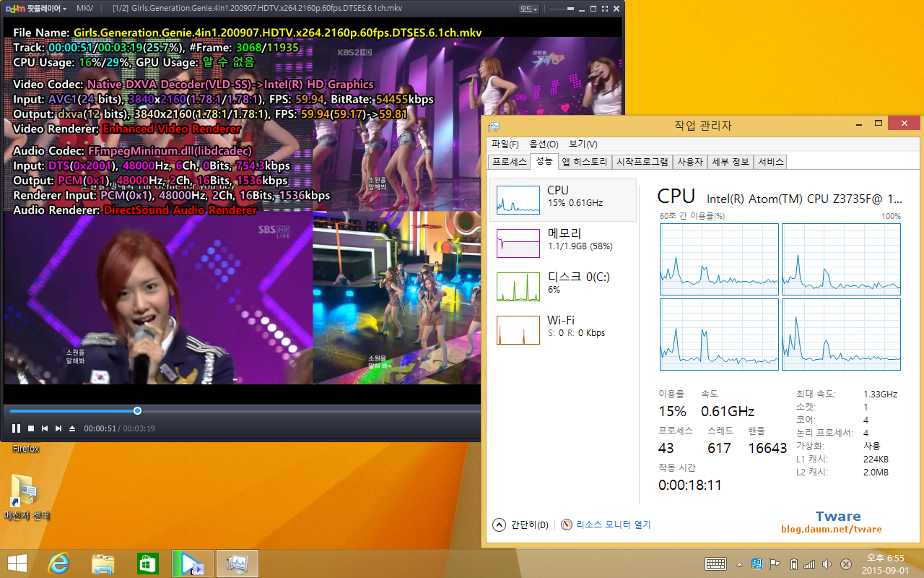Click the 0:00:18:11 uptime value
The width and height of the screenshot is (924, 578).
[x=690, y=485]
